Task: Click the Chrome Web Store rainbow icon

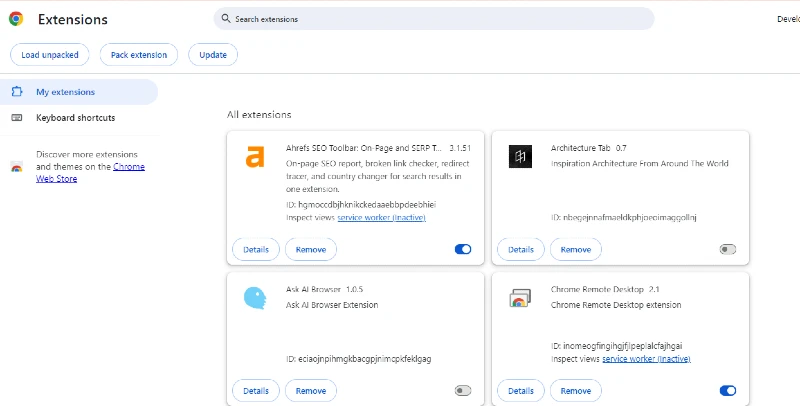Action: click(x=17, y=167)
